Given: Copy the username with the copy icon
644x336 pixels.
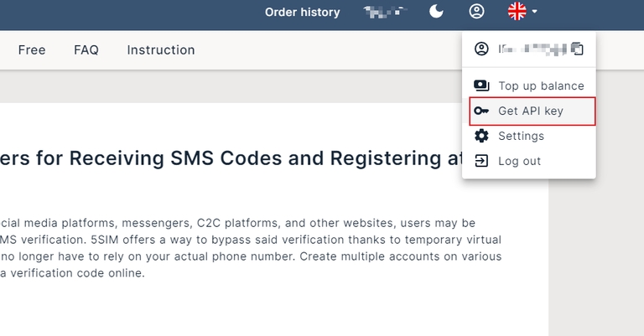Looking at the screenshot, I should 577,49.
